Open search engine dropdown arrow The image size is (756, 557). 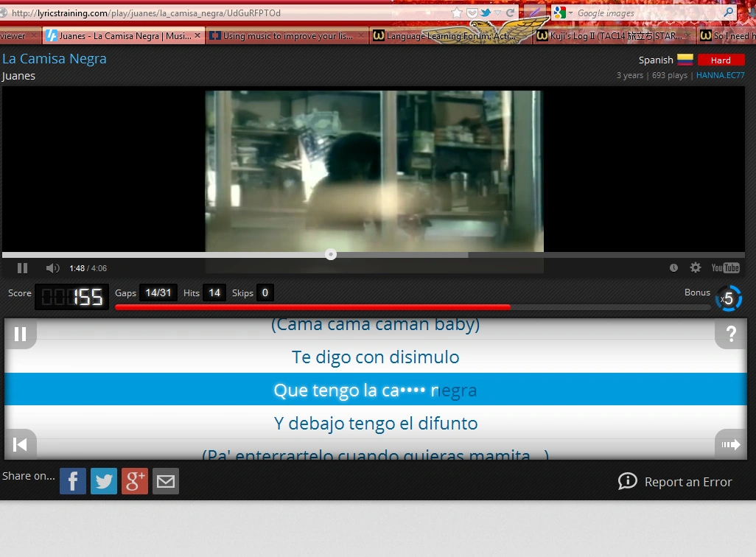(570, 13)
